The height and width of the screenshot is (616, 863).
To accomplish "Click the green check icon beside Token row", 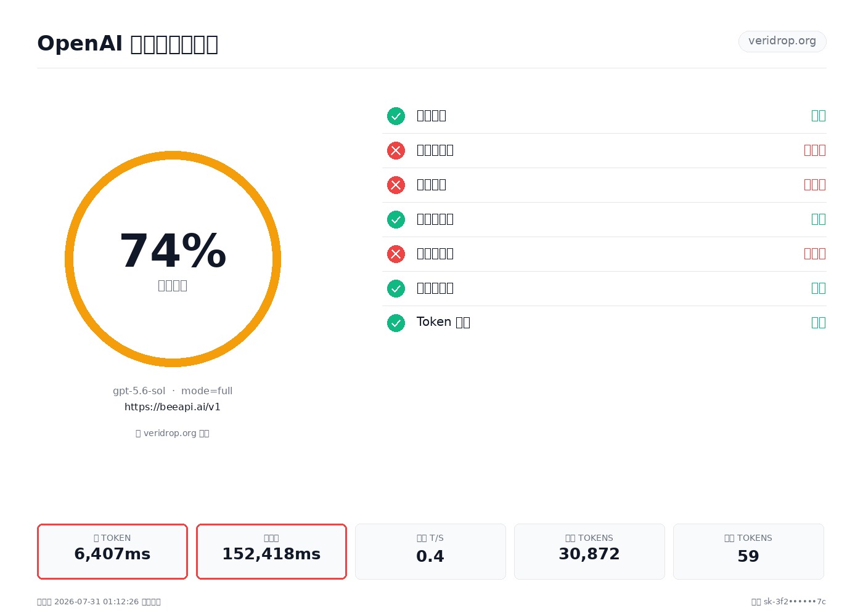I will 396,323.
